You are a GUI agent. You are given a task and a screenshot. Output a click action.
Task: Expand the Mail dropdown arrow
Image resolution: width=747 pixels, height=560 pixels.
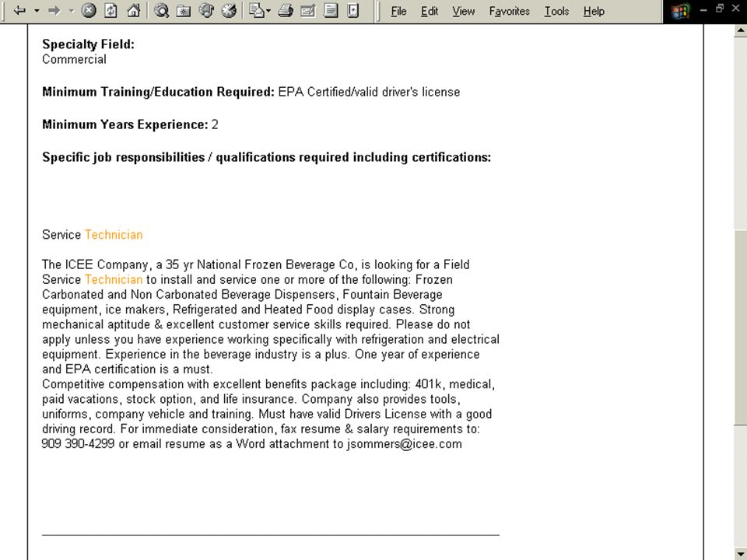tap(268, 10)
